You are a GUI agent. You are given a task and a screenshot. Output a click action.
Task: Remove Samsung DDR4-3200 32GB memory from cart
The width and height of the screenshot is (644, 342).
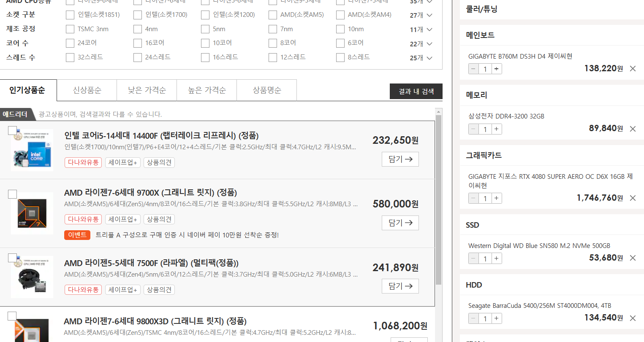[633, 129]
